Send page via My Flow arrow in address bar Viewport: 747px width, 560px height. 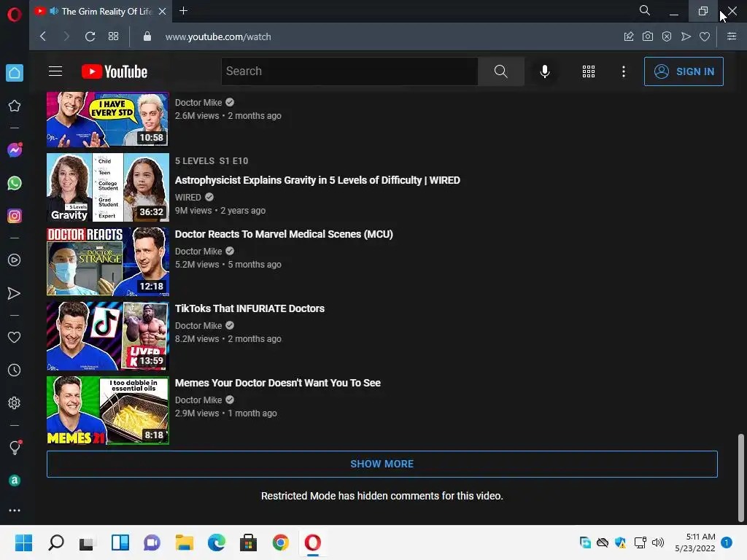tap(686, 36)
